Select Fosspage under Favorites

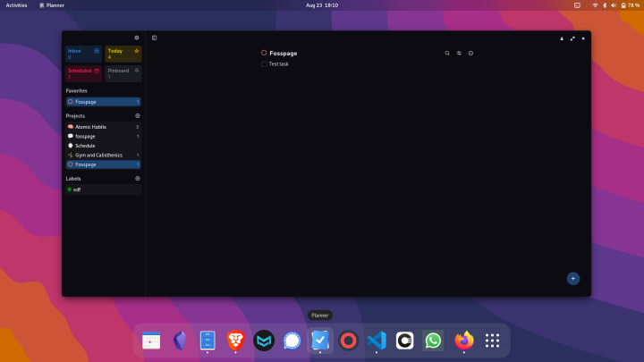tap(103, 102)
